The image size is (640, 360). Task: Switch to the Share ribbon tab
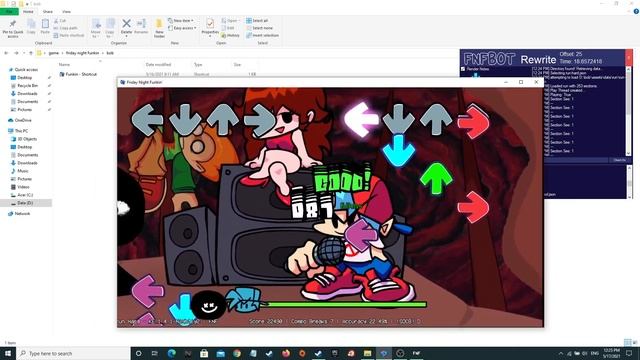[x=48, y=11]
